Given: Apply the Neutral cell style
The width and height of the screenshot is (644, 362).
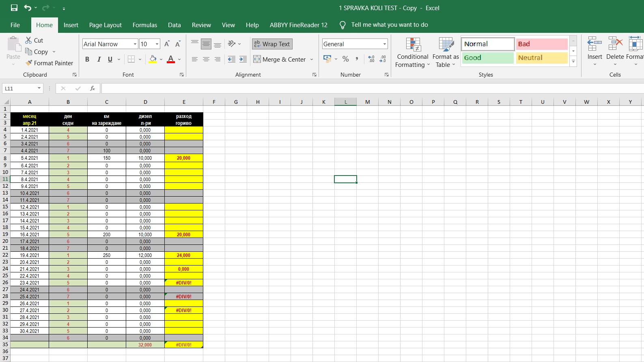Looking at the screenshot, I should point(542,58).
